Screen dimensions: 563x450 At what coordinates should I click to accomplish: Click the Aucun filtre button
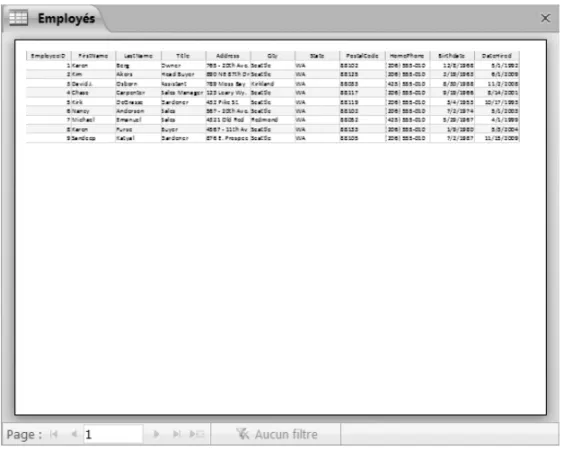pos(276,434)
